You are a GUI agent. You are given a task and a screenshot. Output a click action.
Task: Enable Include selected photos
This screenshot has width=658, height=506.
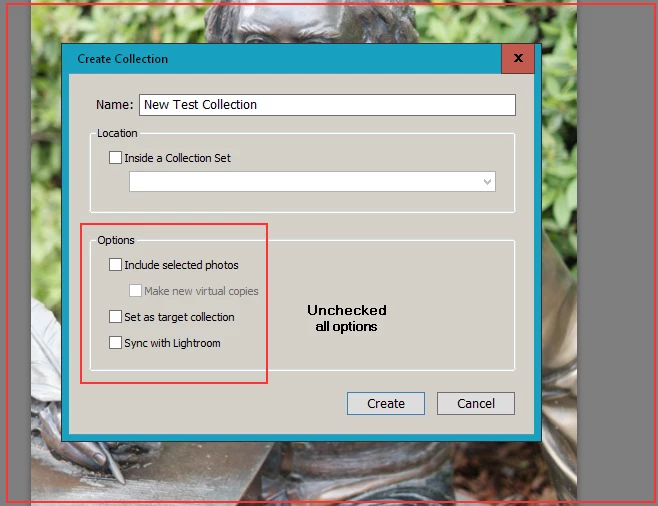[x=115, y=265]
